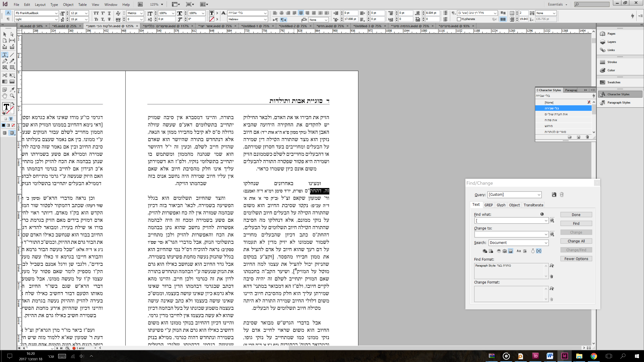Select the Zoom tool in toolbox
644x362 pixels.
pos(12,96)
